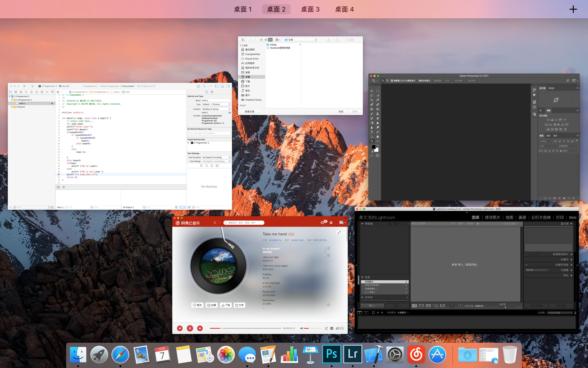Open the Type dropdown in Xcode inspector
Viewport: 588px width, 368px height.
[x=216, y=104]
